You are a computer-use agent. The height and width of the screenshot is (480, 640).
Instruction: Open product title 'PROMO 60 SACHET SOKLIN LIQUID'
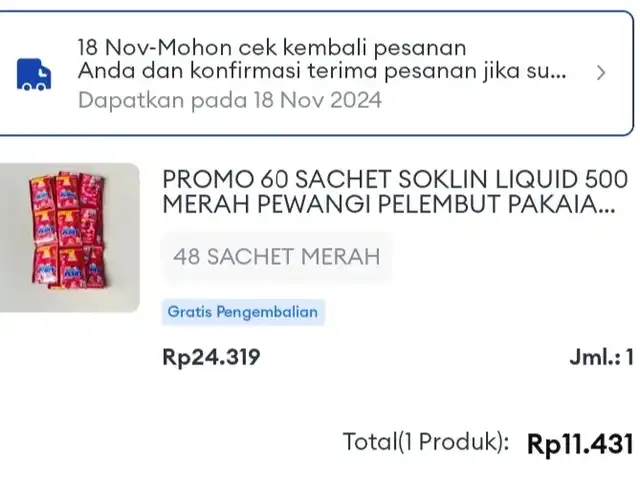(x=395, y=179)
